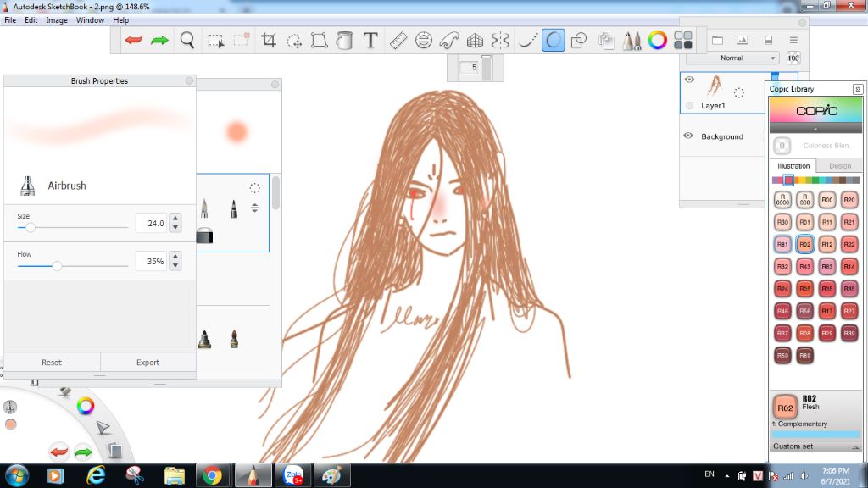868x488 pixels.
Task: Toggle visibility of the Background layer
Action: coord(688,136)
